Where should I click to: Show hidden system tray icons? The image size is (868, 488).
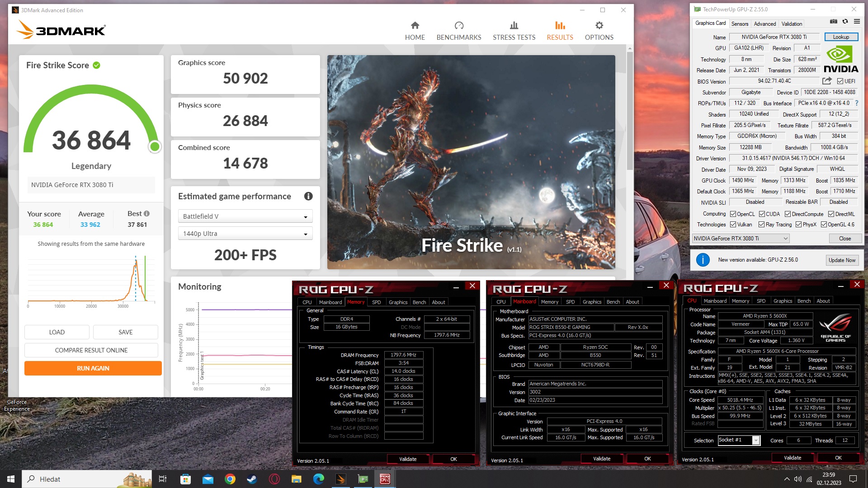click(x=787, y=479)
